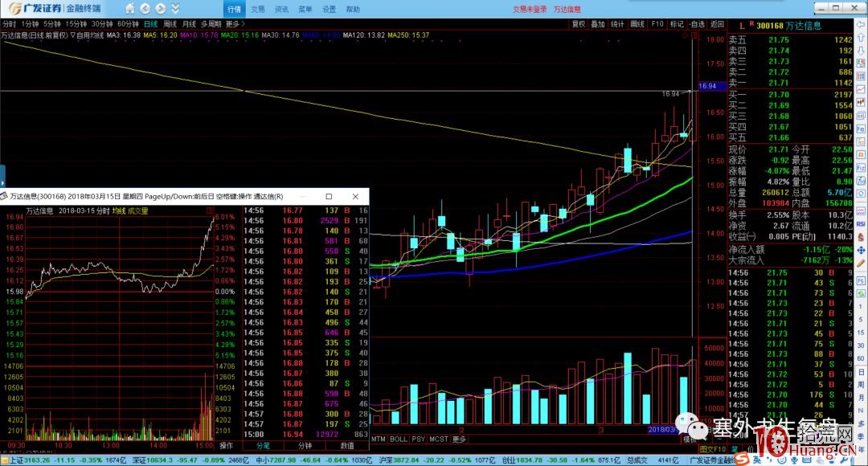Image resolution: width=868 pixels, height=466 pixels.
Task: Click the back arrow navigation icon
Action: (x=145, y=9)
